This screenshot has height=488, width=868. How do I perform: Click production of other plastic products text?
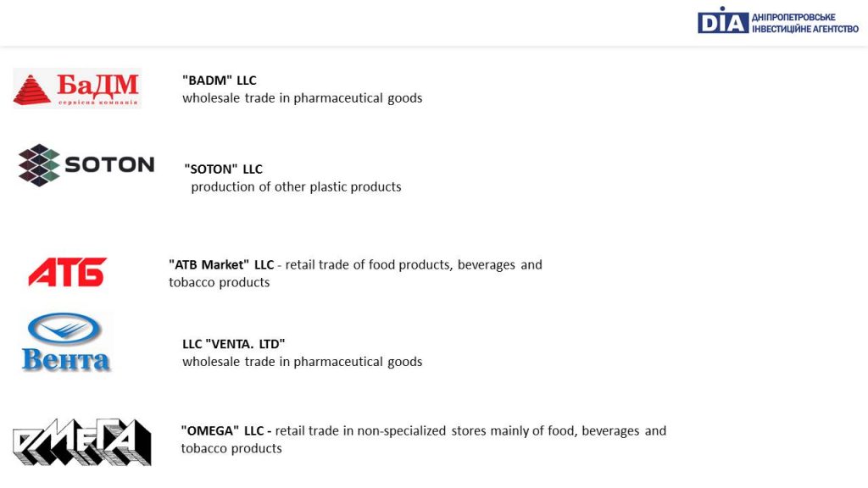click(296, 187)
